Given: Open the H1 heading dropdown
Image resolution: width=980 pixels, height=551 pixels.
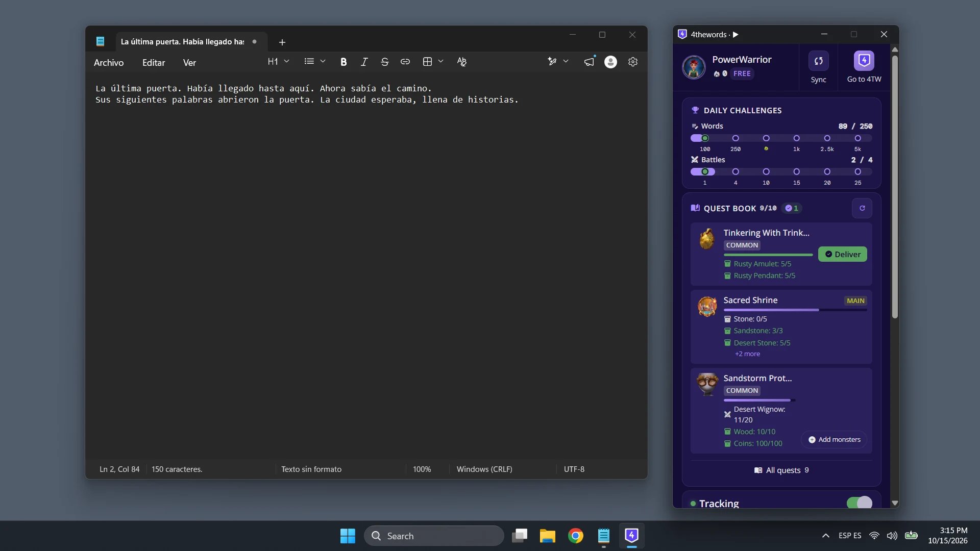Looking at the screenshot, I should click(x=278, y=62).
